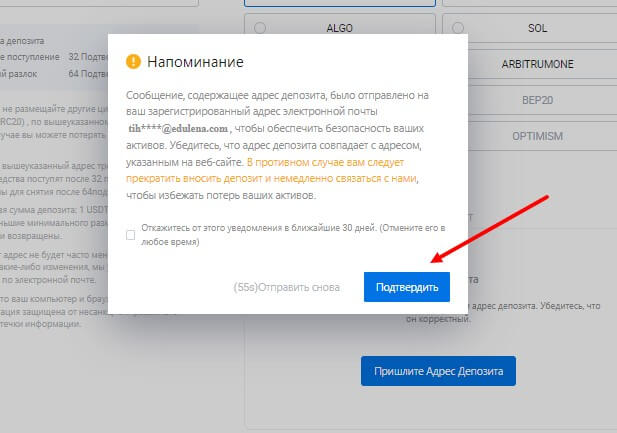Click the masked email tih****@edulena.com
This screenshot has height=433, width=617.
click(178, 129)
